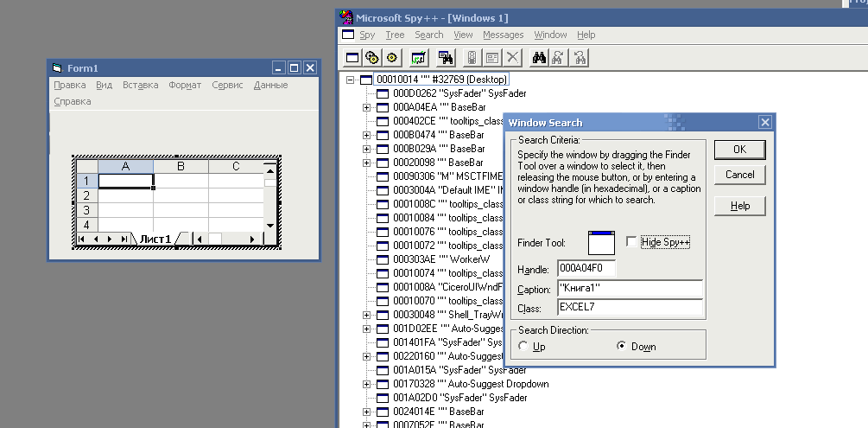The height and width of the screenshot is (428, 868).
Task: Click the Caption input field
Action: [x=630, y=288]
